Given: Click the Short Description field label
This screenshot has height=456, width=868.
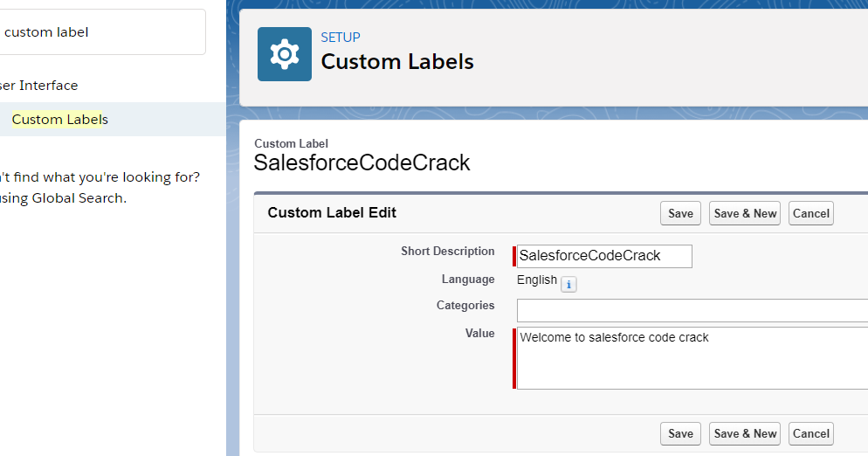Looking at the screenshot, I should (447, 251).
